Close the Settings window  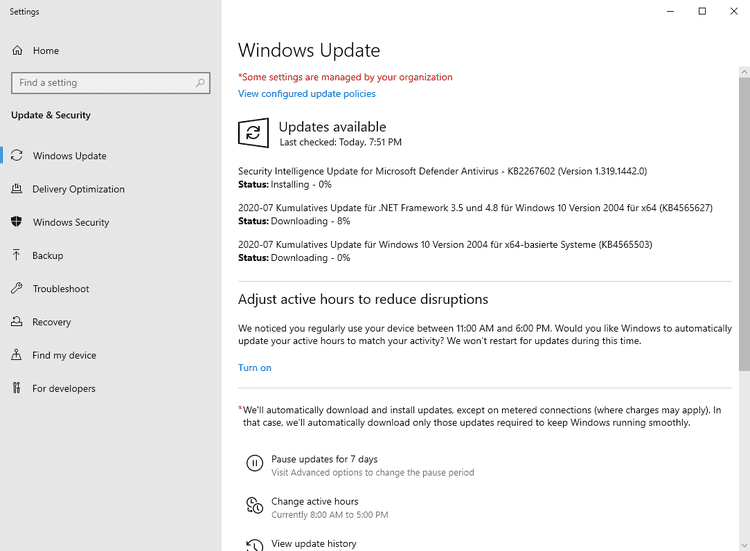[x=734, y=11]
